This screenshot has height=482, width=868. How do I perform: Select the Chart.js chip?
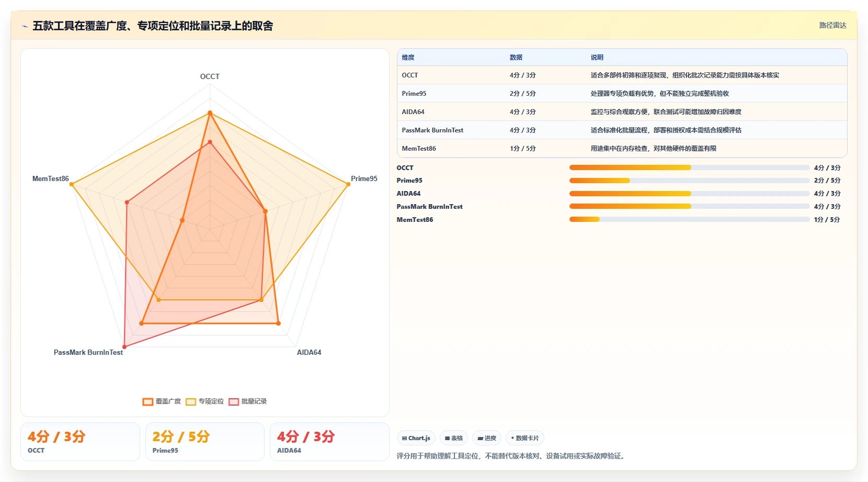pos(416,438)
